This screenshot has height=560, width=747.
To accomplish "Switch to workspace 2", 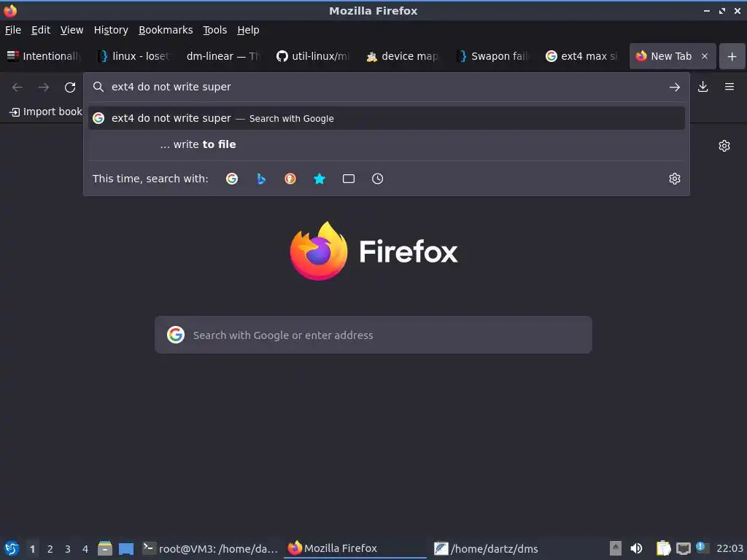I will coord(50,549).
